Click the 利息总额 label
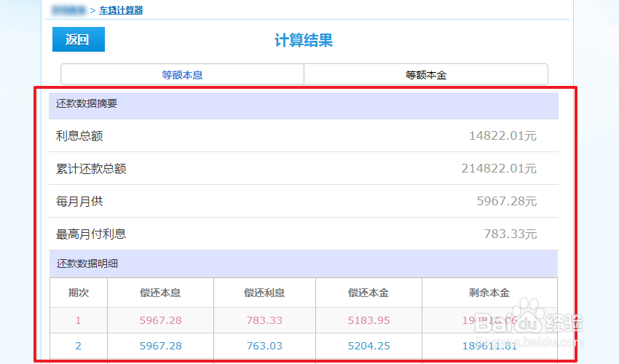The image size is (619, 364). tap(79, 136)
